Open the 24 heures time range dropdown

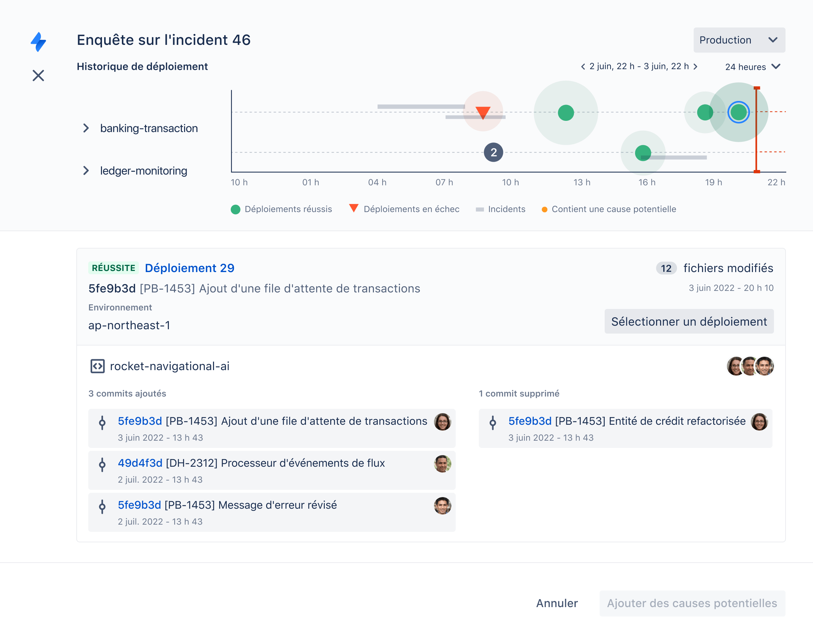pyautogui.click(x=752, y=67)
